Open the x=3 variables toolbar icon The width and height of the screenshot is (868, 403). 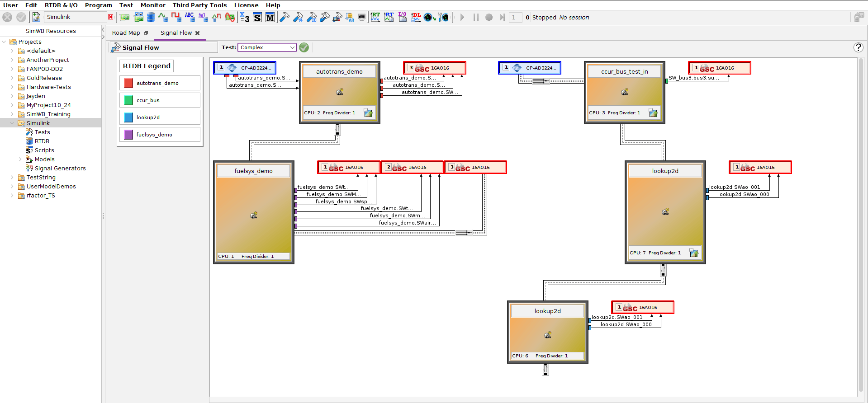tap(245, 18)
